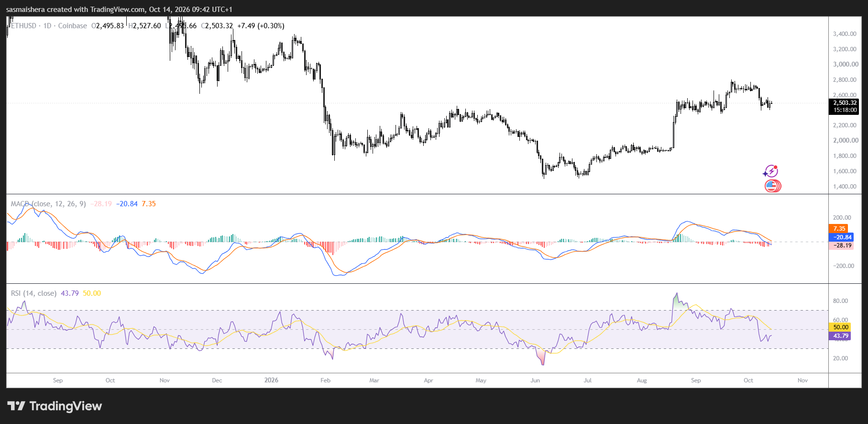Select the ETHUSD symbol name in the legend
Screen dimensions: 868x424
tap(23, 26)
